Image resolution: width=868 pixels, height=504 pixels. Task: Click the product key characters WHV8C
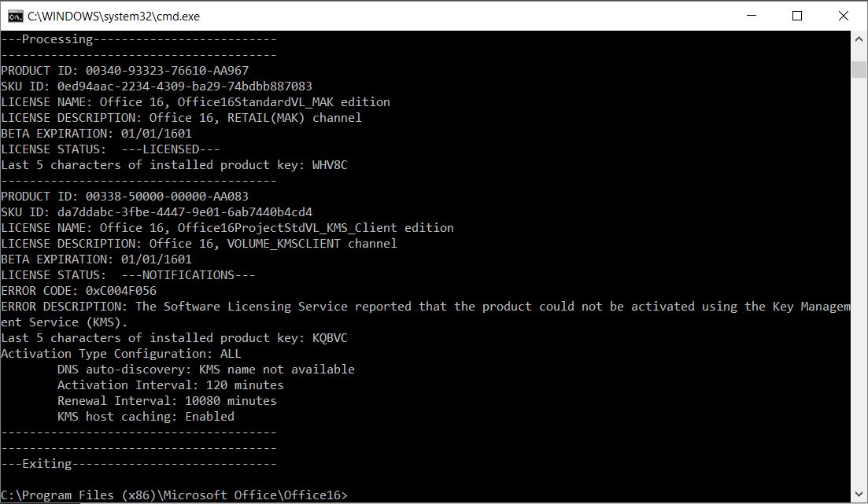(x=329, y=165)
